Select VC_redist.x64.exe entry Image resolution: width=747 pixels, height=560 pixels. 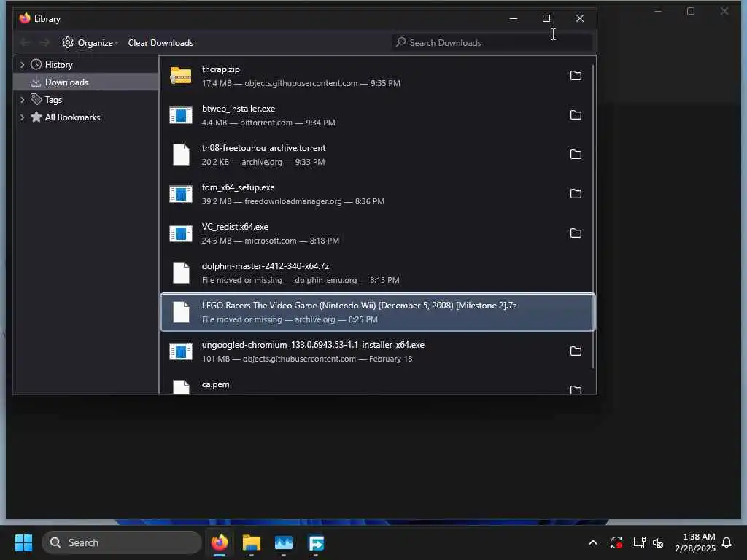coord(378,233)
